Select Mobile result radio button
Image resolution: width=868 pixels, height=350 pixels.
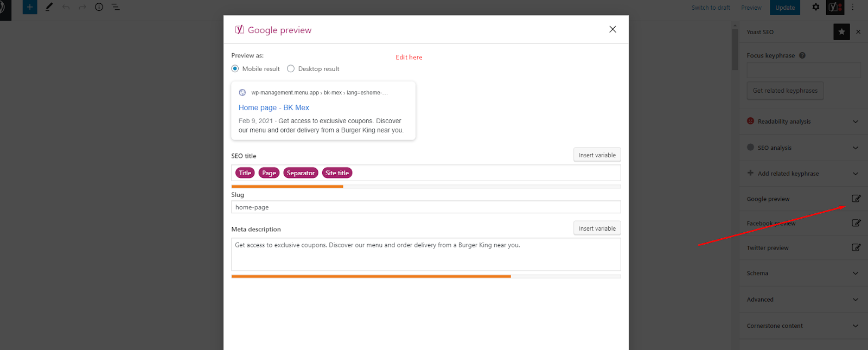click(x=235, y=68)
